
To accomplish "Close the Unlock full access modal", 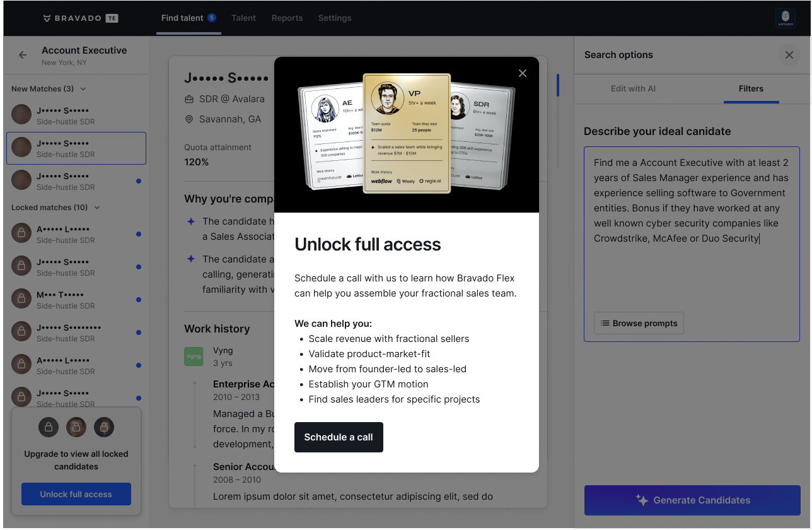I will pos(523,73).
